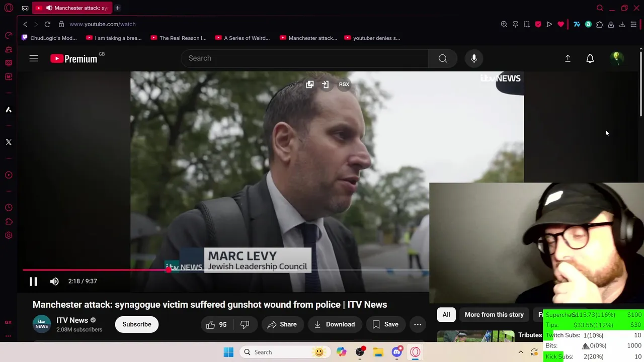Click the Windows taskbar search box
644x362 pixels.
click(x=284, y=352)
